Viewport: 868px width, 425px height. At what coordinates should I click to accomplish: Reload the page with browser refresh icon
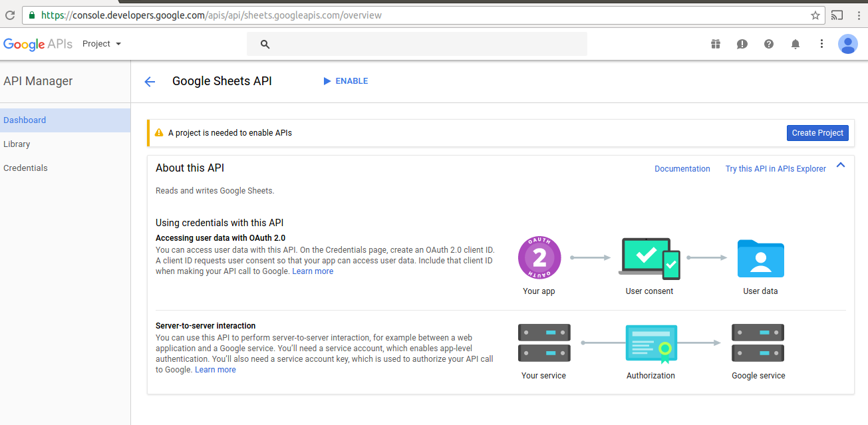click(x=10, y=15)
